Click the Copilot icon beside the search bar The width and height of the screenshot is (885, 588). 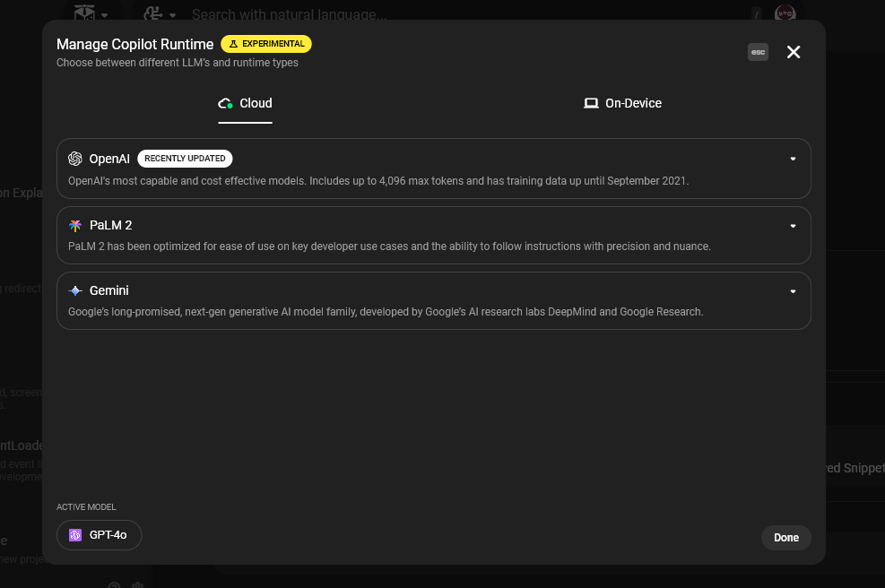(152, 13)
